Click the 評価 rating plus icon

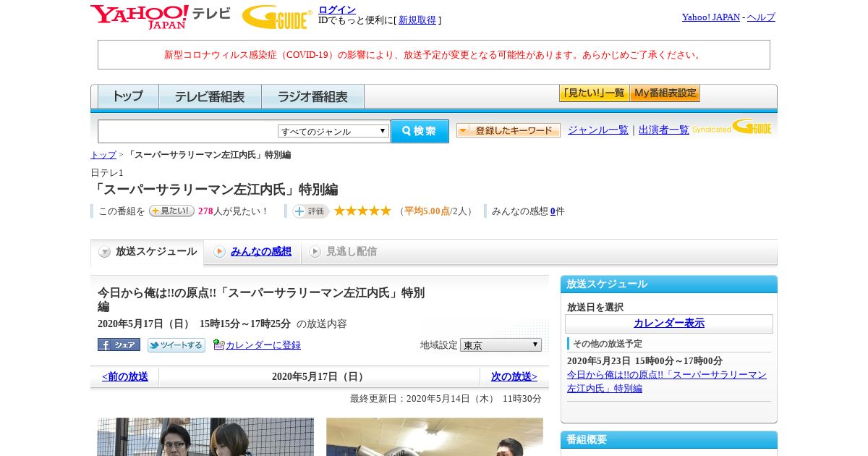pos(311,211)
